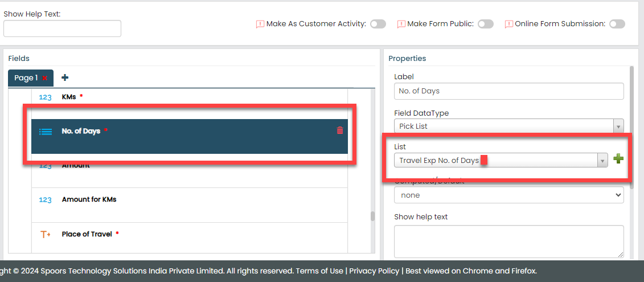Click the red X on Page 1 tab
The height and width of the screenshot is (282, 644).
tap(45, 78)
